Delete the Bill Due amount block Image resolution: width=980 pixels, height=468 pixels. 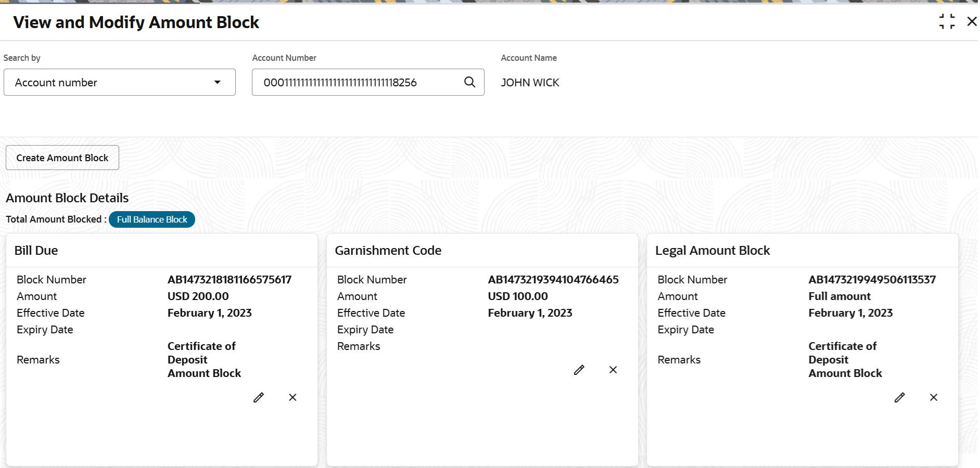(292, 397)
